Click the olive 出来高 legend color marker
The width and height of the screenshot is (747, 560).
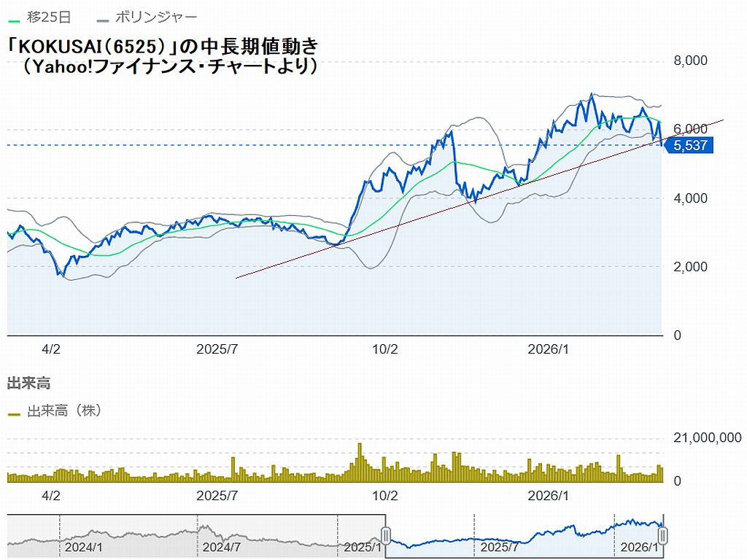click(x=14, y=413)
